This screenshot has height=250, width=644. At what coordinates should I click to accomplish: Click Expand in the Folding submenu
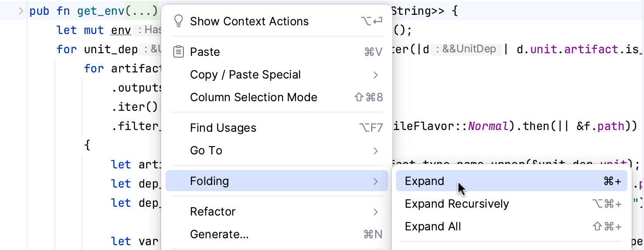coord(424,181)
